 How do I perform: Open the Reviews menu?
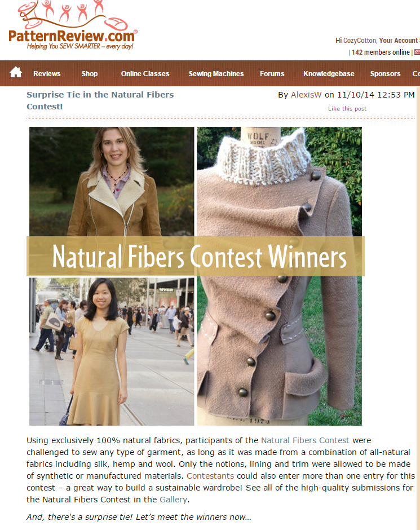click(47, 74)
